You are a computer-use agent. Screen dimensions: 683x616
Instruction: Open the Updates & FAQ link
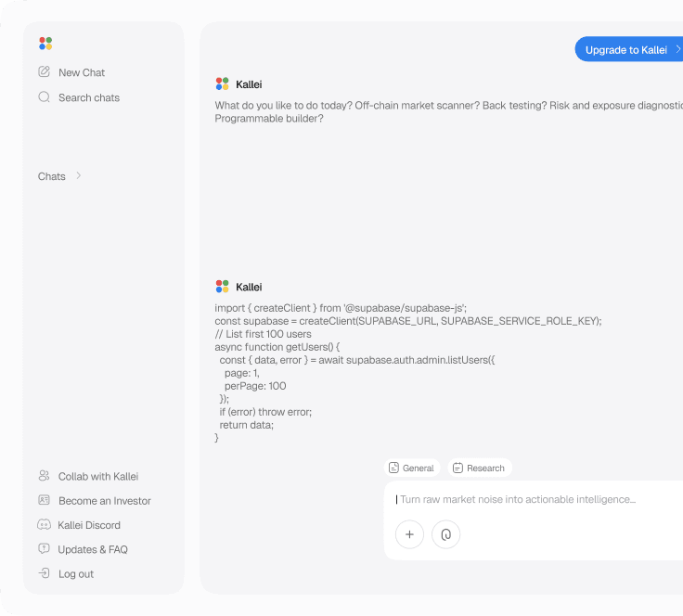click(x=93, y=549)
